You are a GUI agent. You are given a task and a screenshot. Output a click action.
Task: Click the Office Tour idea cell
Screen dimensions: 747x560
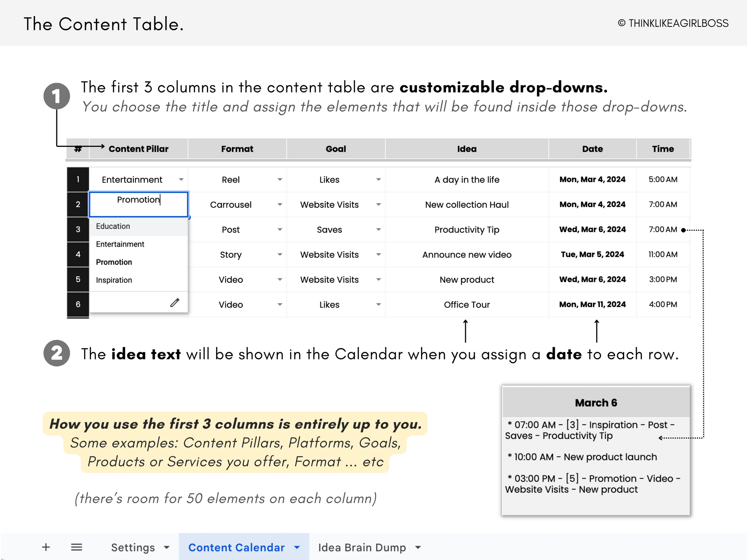[x=467, y=305]
